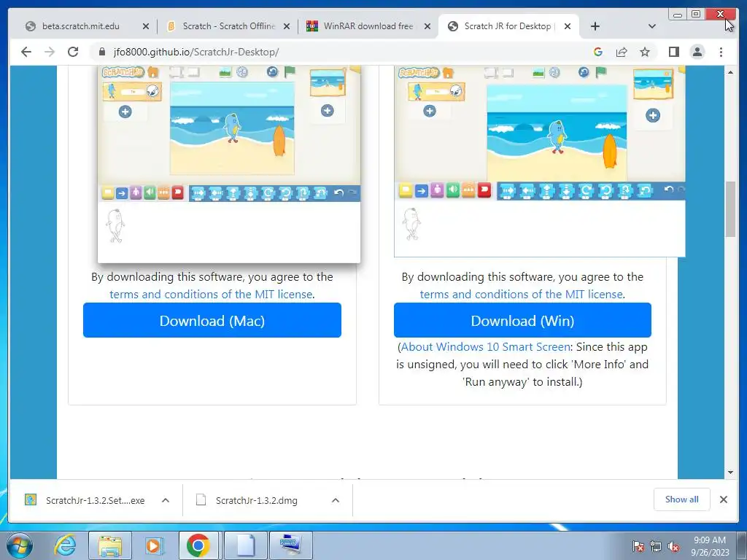747x560 pixels.
Task: Click the Download (Mac) button
Action: click(212, 321)
